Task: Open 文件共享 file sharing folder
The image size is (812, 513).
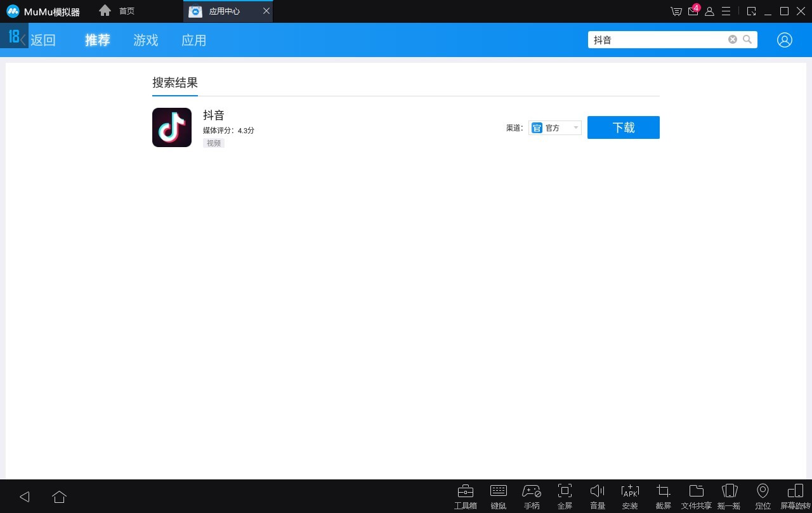Action: click(x=696, y=497)
